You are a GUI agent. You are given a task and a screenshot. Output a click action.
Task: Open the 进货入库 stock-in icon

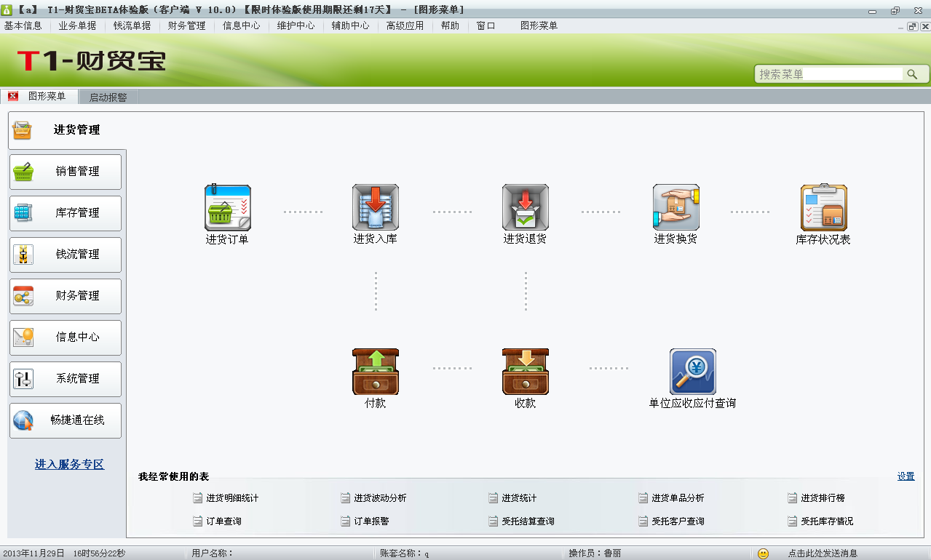click(375, 207)
